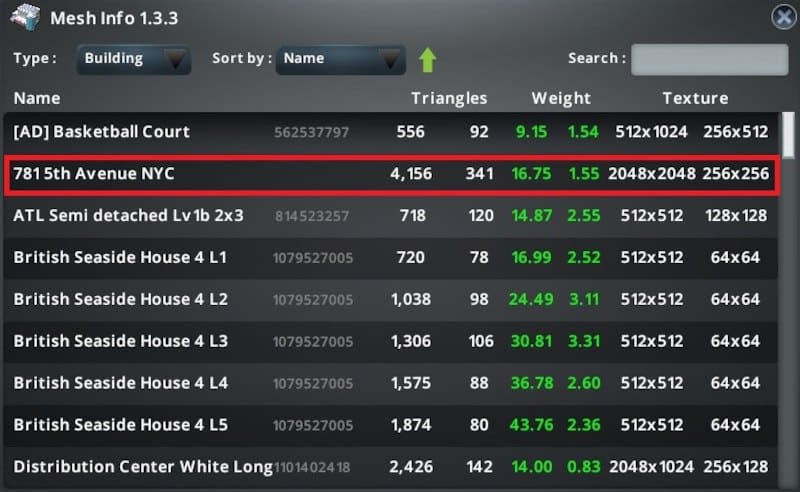
Task: Select British Seaside House 4 L5
Action: (x=120, y=424)
